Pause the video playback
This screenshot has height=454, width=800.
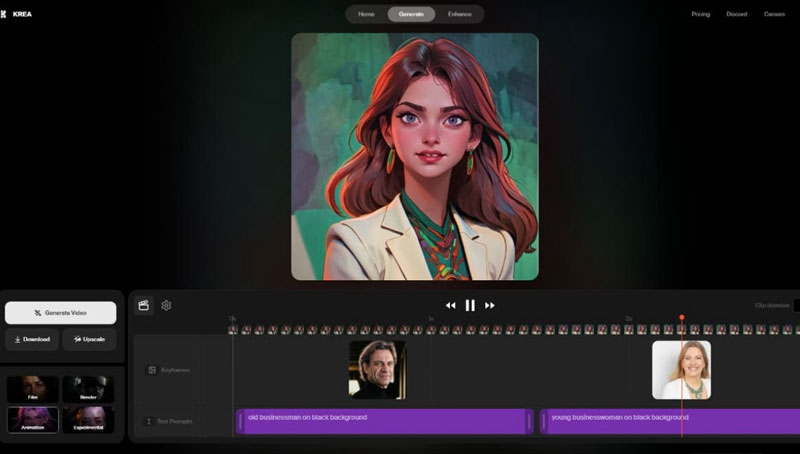tap(470, 305)
